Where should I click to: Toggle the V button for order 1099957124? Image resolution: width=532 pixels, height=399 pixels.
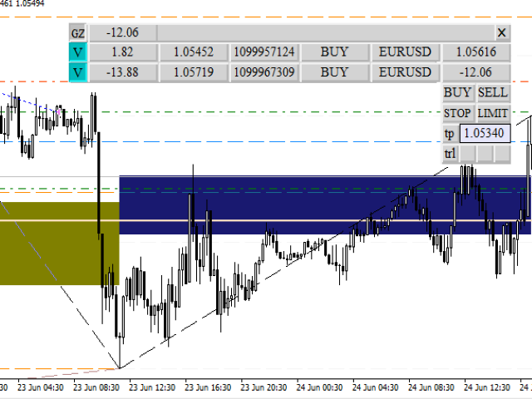(77, 52)
